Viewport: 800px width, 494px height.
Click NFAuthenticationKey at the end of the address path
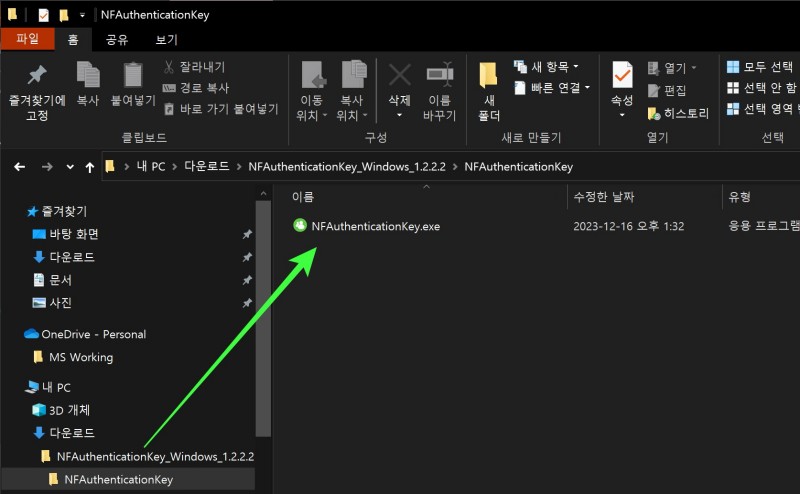pyautogui.click(x=518, y=167)
